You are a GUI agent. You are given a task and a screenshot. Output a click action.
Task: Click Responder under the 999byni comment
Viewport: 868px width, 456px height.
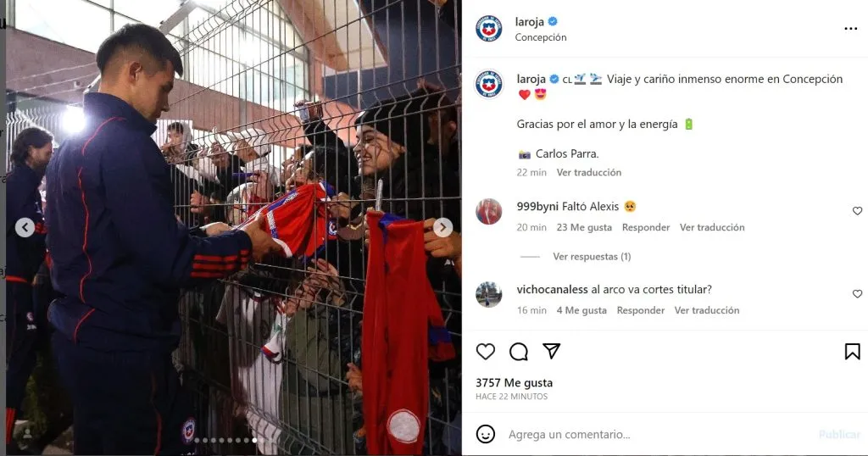pos(646,227)
